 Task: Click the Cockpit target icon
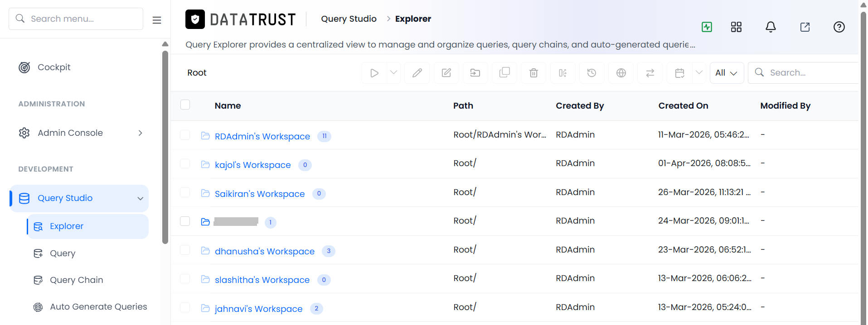24,67
